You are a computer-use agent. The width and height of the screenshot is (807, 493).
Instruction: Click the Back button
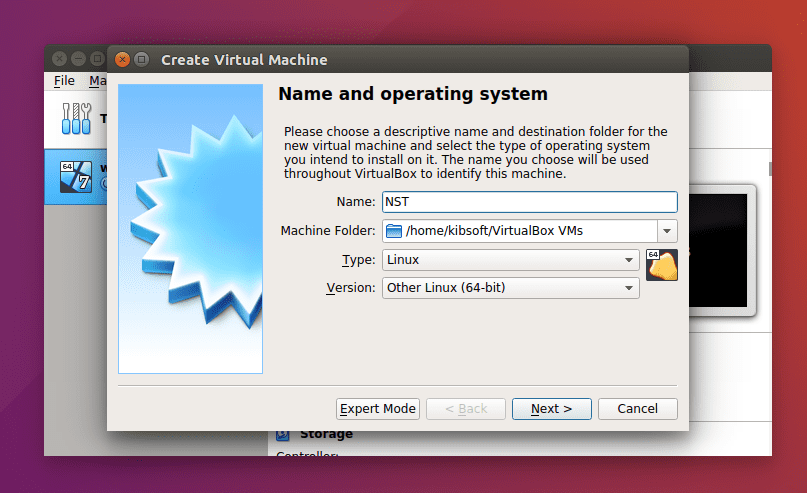click(x=466, y=409)
